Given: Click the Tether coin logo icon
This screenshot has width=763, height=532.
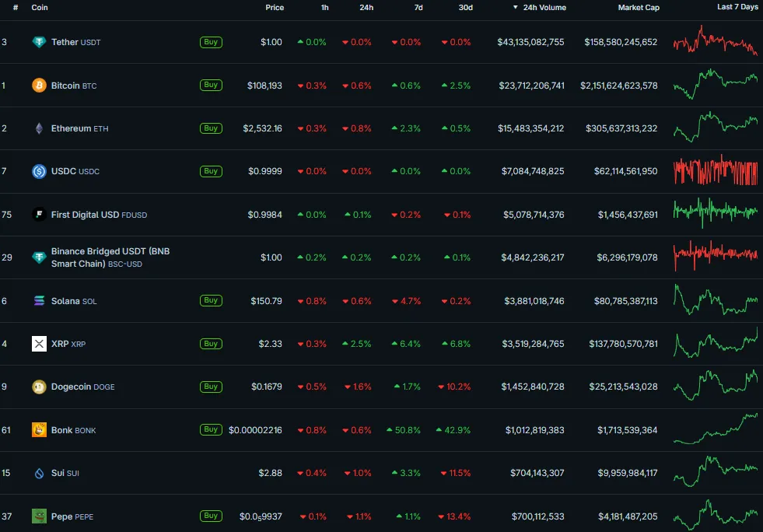Looking at the screenshot, I should coord(39,42).
